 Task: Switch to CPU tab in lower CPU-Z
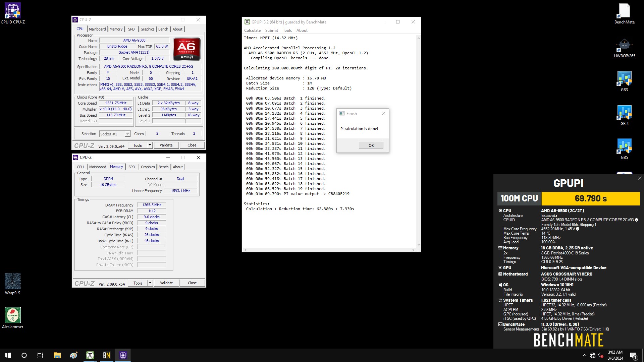(x=80, y=167)
